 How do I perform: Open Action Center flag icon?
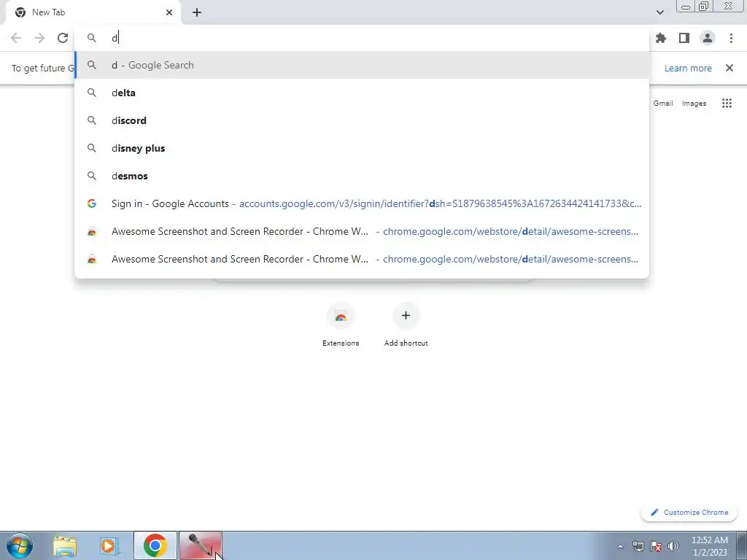tap(656, 546)
